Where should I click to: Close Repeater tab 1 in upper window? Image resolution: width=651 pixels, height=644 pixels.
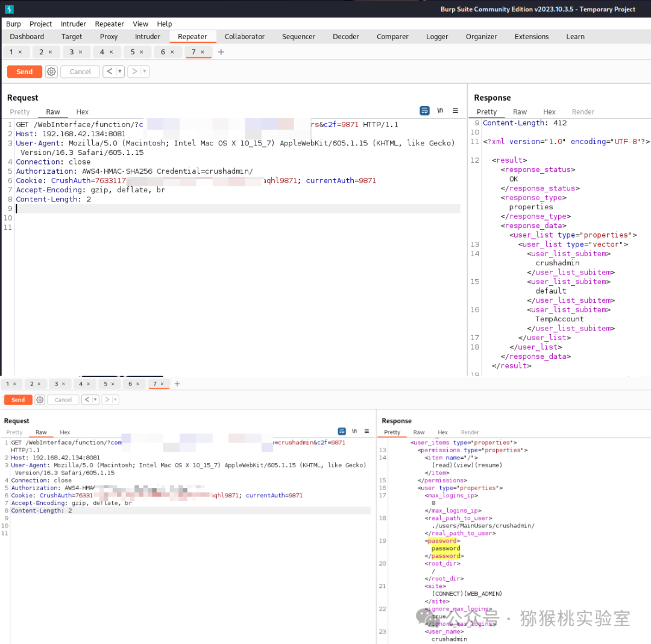coord(20,52)
